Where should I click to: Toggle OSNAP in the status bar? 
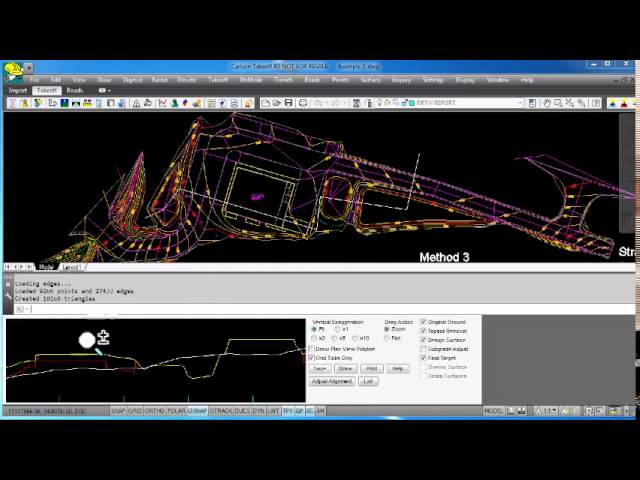tap(197, 411)
